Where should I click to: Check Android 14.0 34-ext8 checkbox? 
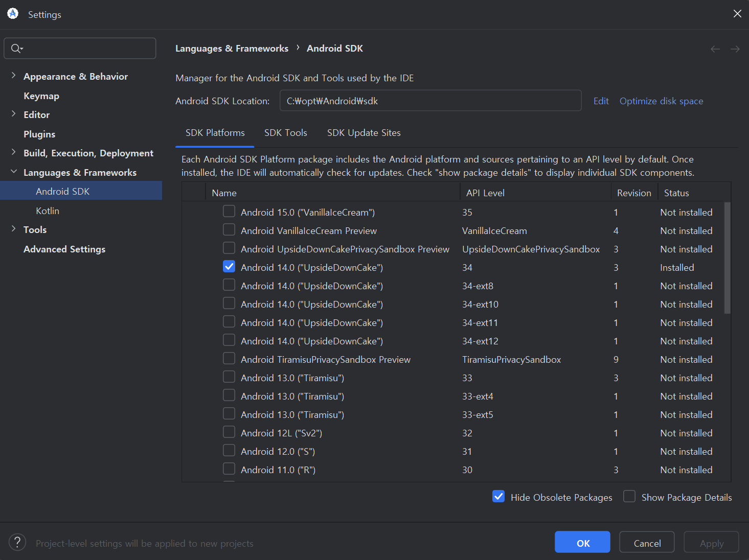[229, 285]
